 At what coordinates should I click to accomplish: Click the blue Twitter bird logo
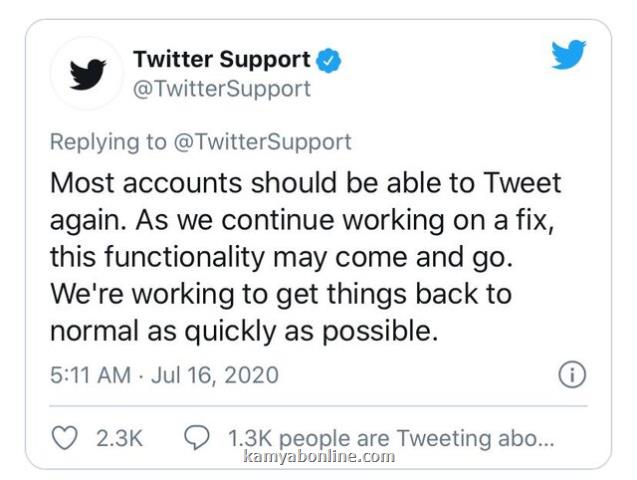(568, 54)
